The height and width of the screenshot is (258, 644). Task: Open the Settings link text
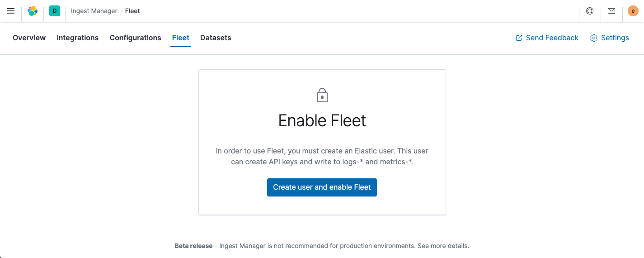point(615,38)
